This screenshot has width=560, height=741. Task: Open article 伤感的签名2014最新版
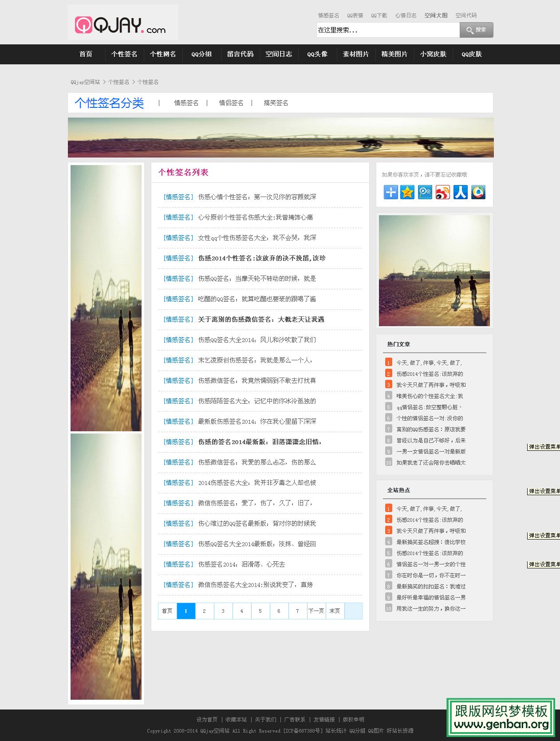pos(260,442)
